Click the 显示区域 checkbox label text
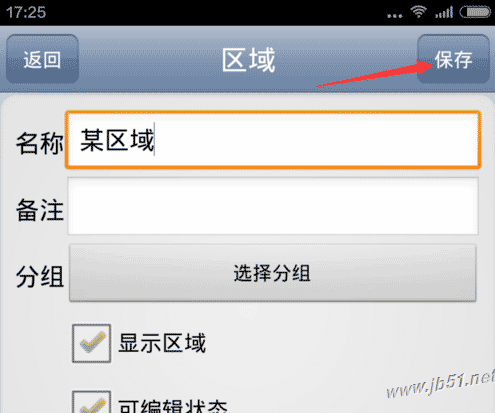Image resolution: width=495 pixels, height=413 pixels. [162, 343]
